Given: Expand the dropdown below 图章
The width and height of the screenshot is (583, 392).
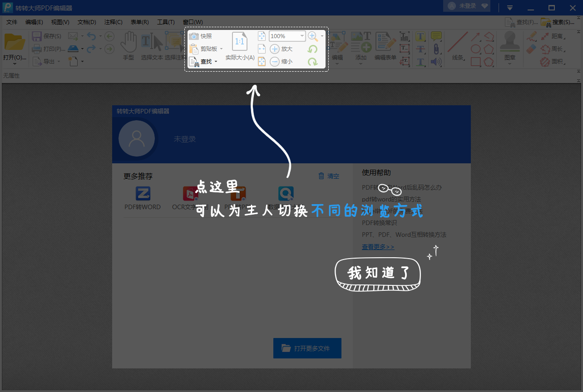Looking at the screenshot, I should pos(510,64).
